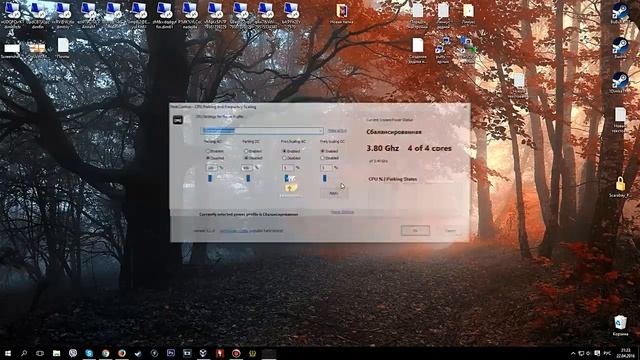Open the Action Center notifications icon
Image resolution: width=640 pixels, height=360 pixels.
pos(597,353)
